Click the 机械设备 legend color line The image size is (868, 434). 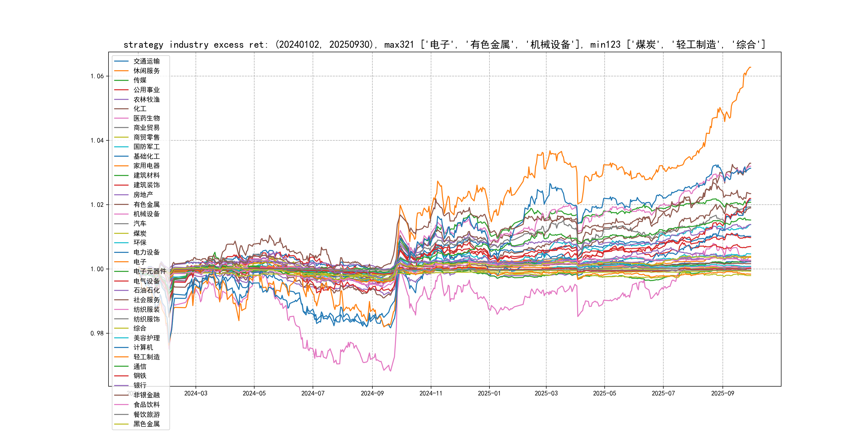[x=121, y=214]
